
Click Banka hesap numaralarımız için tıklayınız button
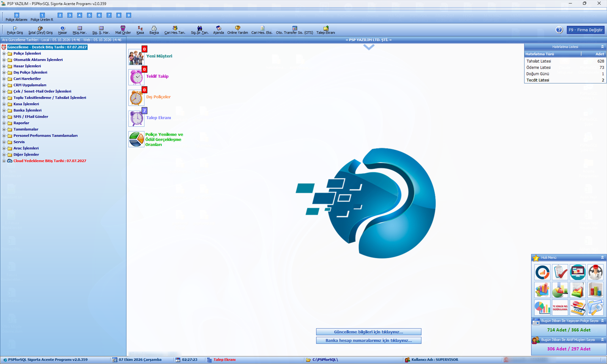click(x=368, y=340)
